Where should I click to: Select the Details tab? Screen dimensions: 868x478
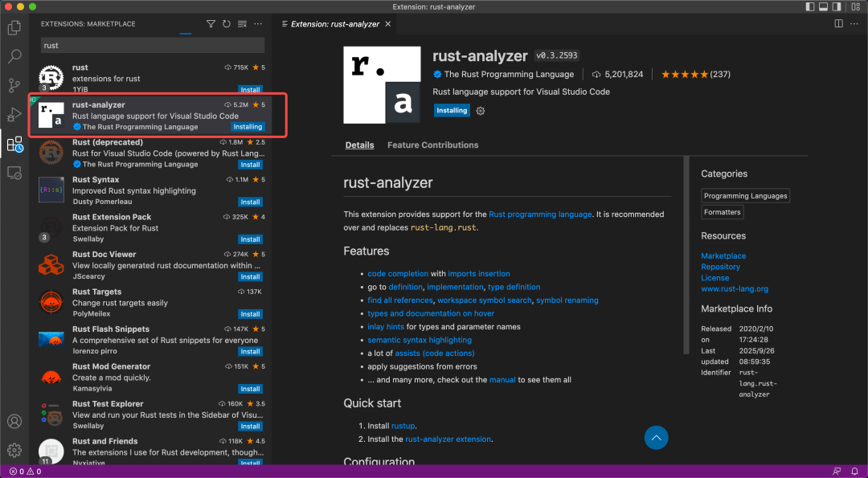coord(359,145)
